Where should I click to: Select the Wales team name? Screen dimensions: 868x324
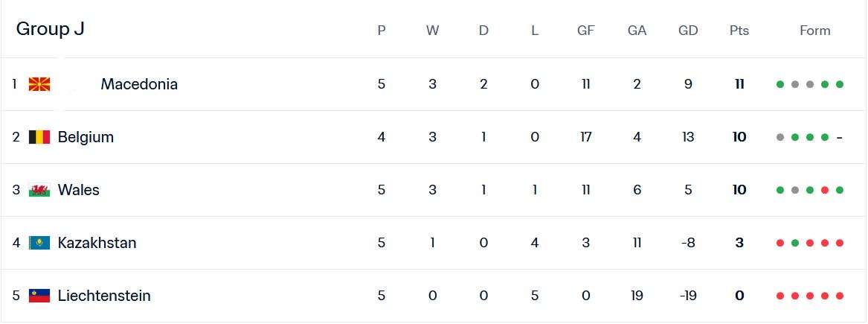(x=78, y=190)
